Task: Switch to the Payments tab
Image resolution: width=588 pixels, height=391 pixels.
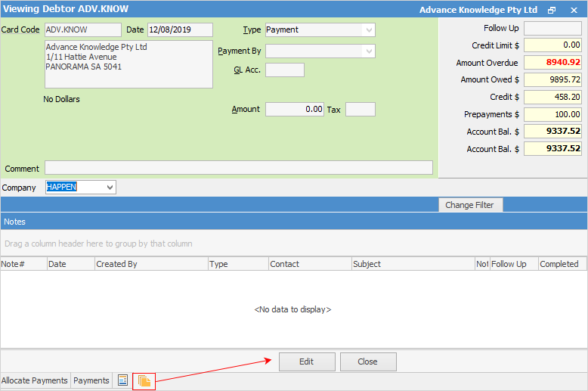Action: point(91,380)
